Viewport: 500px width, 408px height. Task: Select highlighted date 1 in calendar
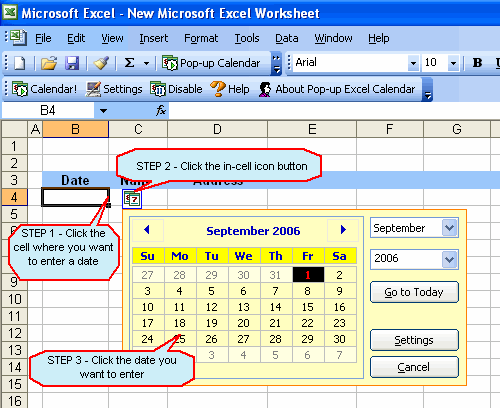[308, 275]
